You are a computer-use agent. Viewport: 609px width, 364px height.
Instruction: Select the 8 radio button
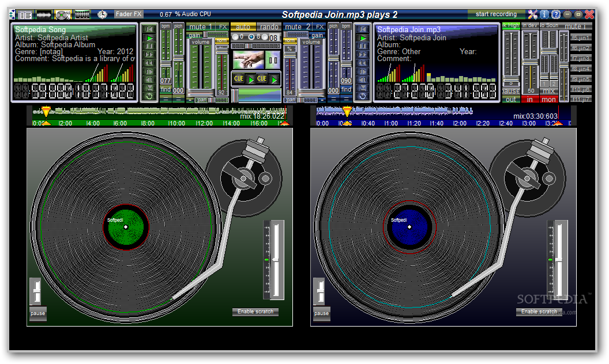pos(251,37)
